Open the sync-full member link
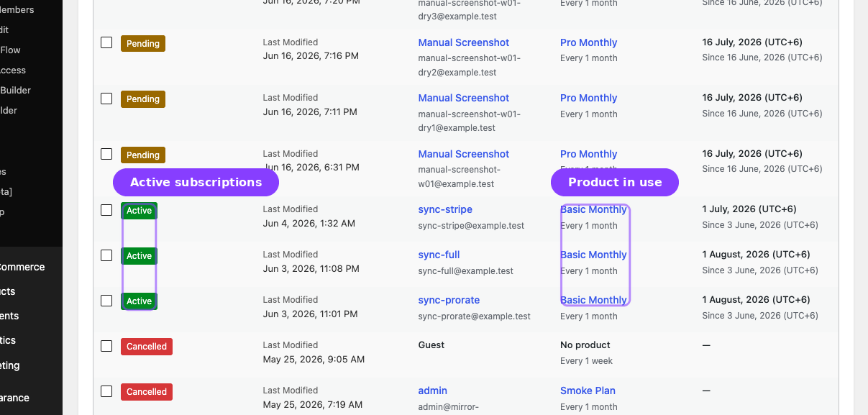868x415 pixels. coord(439,255)
